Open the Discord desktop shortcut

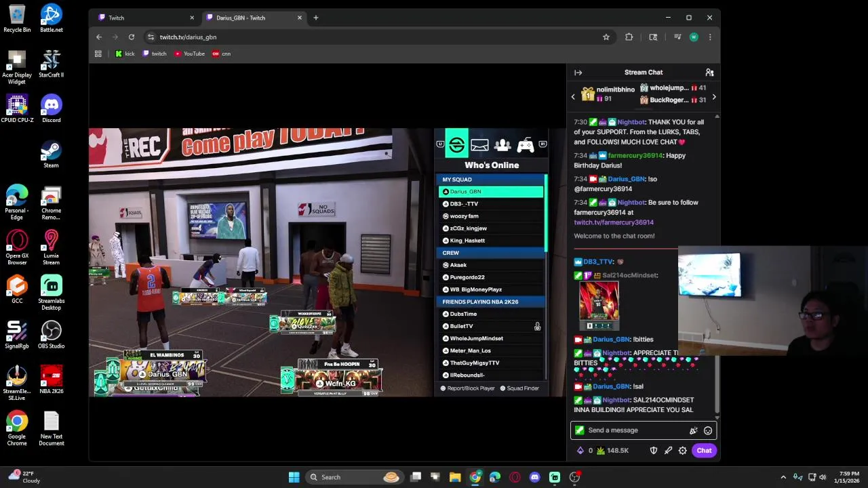click(52, 109)
